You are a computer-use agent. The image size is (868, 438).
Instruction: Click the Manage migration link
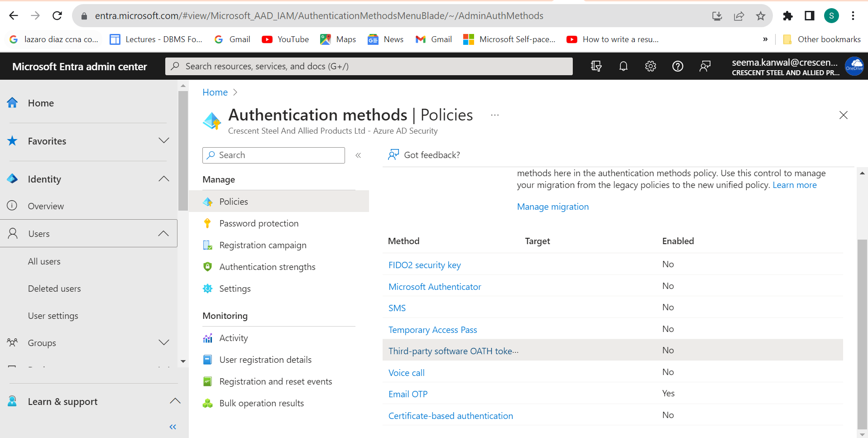click(553, 207)
